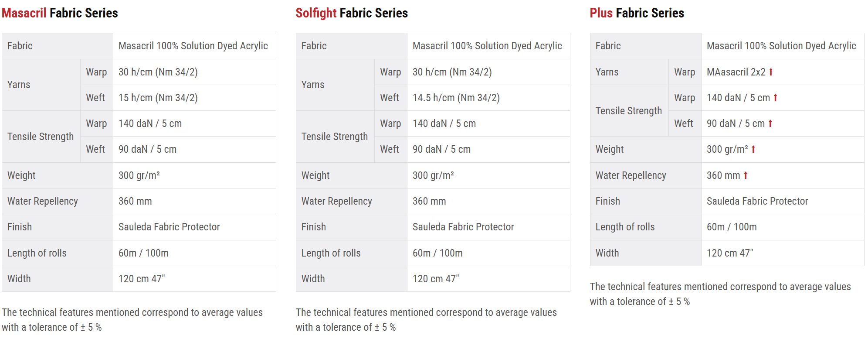This screenshot has height=339, width=868.
Task: Click the Length of rolls label in Plus table
Action: tap(625, 227)
